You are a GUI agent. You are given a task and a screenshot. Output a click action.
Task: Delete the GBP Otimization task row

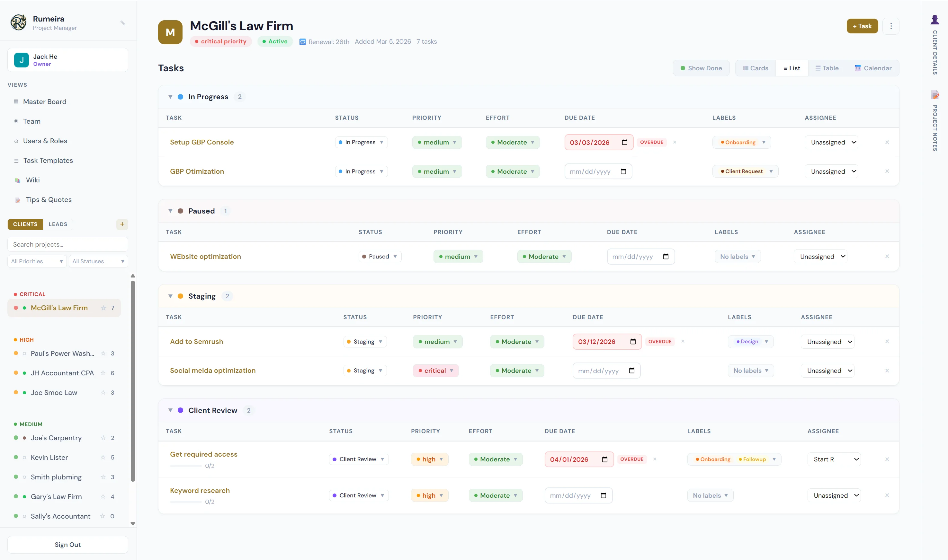(887, 171)
